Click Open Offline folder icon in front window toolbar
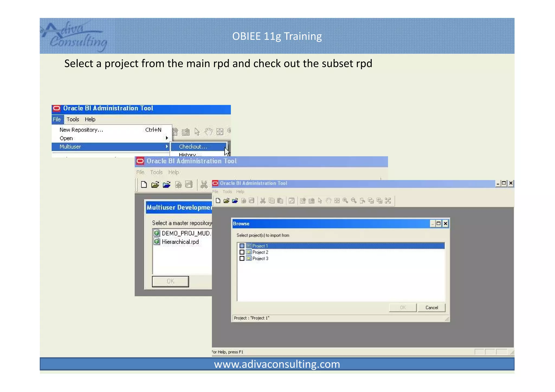 pos(227,201)
